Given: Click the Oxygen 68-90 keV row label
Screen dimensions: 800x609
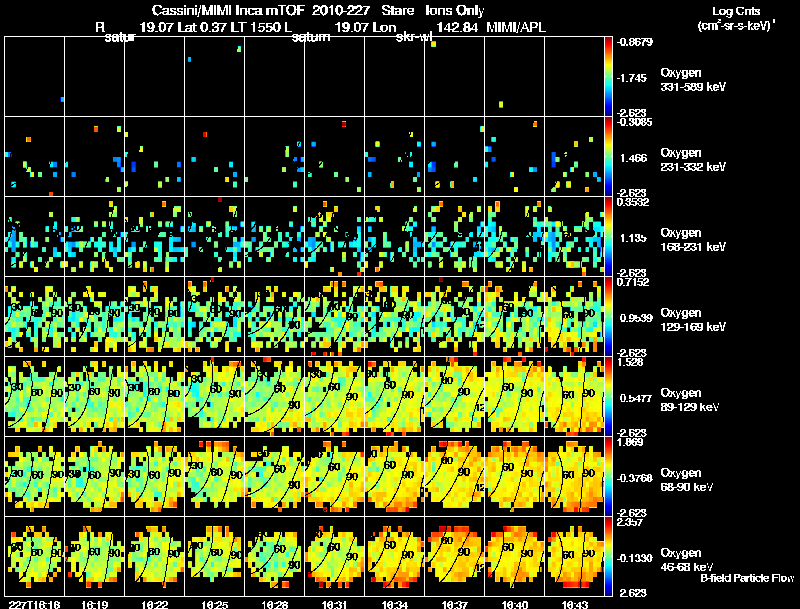Looking at the screenshot, I should (687, 480).
